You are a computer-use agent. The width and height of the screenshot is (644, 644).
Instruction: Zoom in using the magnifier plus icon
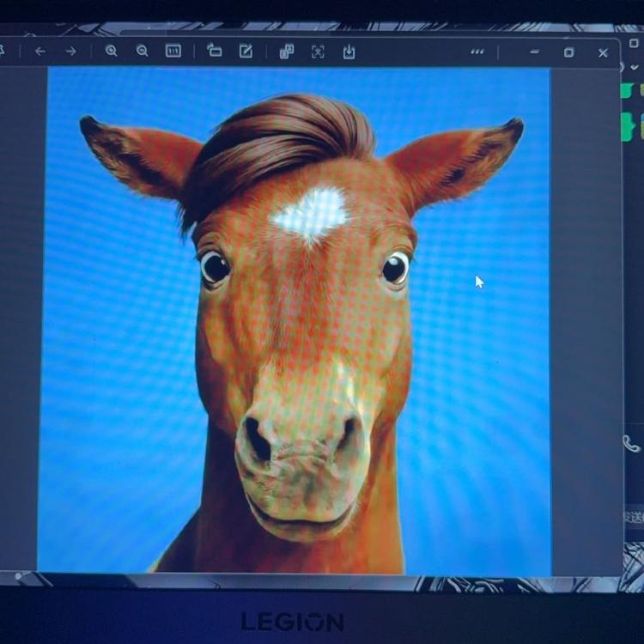[x=112, y=52]
